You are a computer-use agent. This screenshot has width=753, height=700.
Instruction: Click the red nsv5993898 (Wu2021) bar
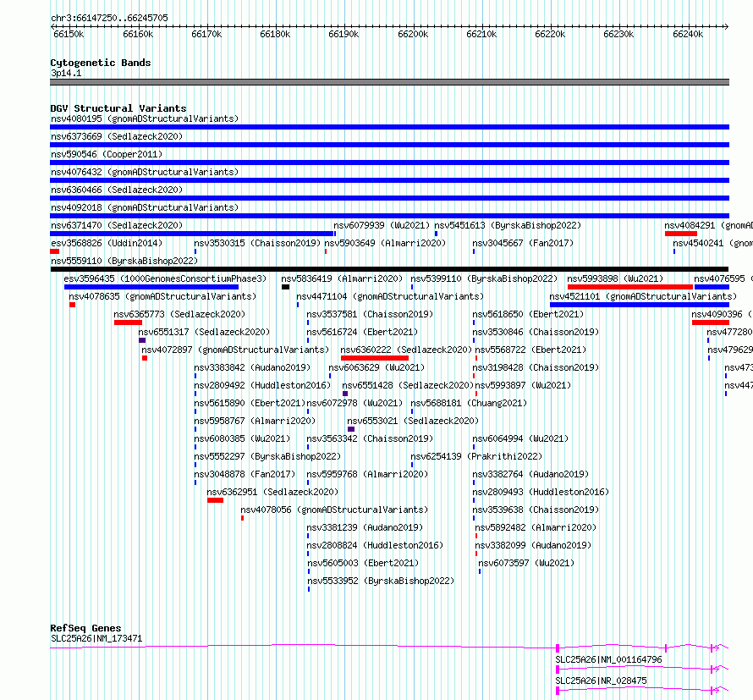(x=630, y=287)
